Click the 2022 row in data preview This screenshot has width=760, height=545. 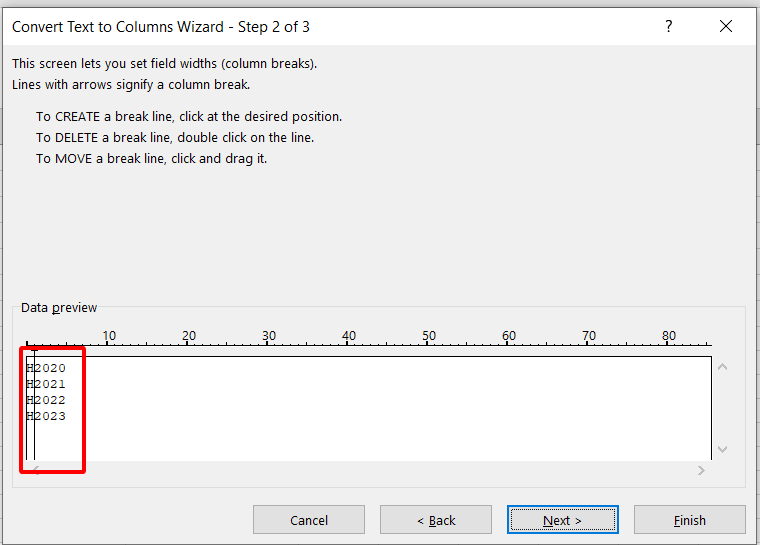[49, 400]
